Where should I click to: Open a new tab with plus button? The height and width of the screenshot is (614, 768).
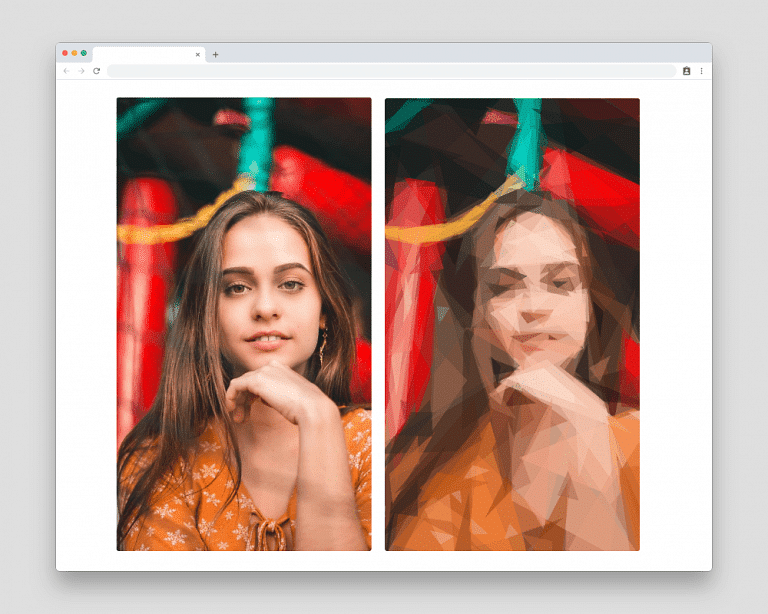pos(215,54)
